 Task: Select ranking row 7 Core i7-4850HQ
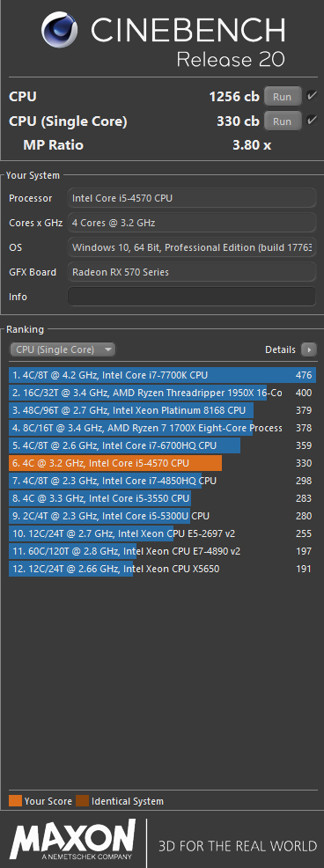click(x=162, y=481)
